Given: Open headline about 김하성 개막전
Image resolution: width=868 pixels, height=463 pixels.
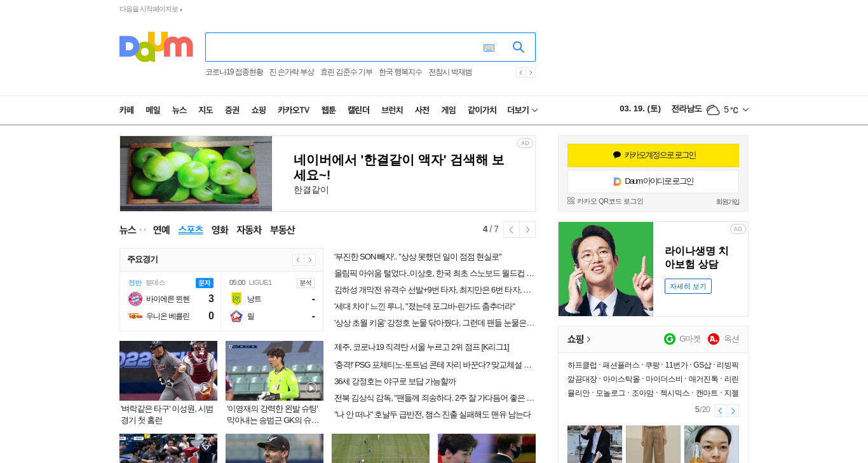Looking at the screenshot, I should (433, 290).
